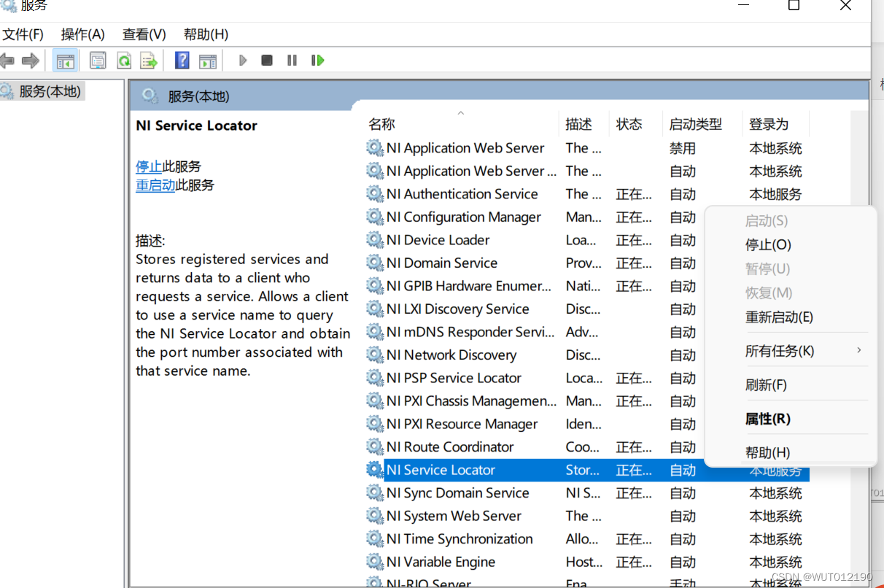Image resolution: width=884 pixels, height=588 pixels.
Task: Select the NI PXI Resource Manager row
Action: pyautogui.click(x=586, y=424)
